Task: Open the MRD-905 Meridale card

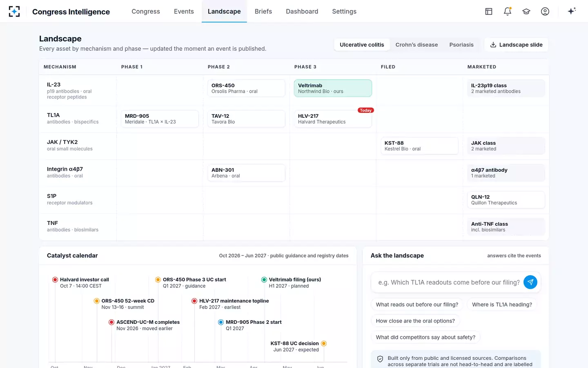Action: (x=160, y=119)
